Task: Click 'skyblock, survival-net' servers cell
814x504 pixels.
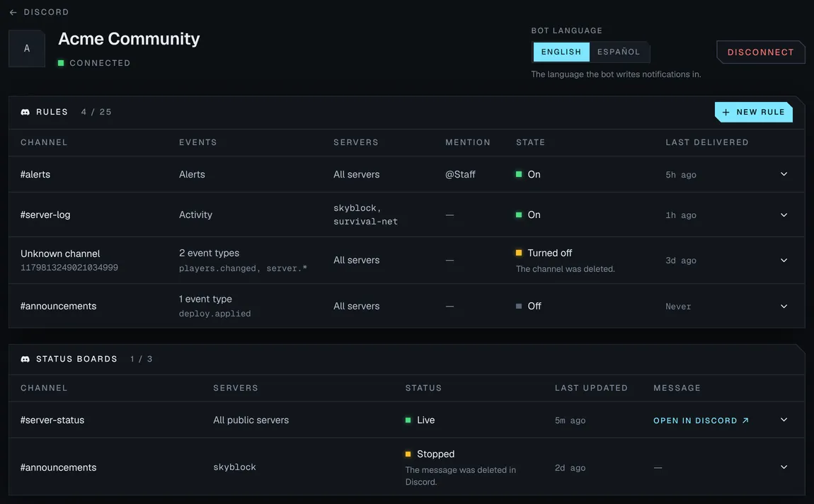Action: point(365,215)
